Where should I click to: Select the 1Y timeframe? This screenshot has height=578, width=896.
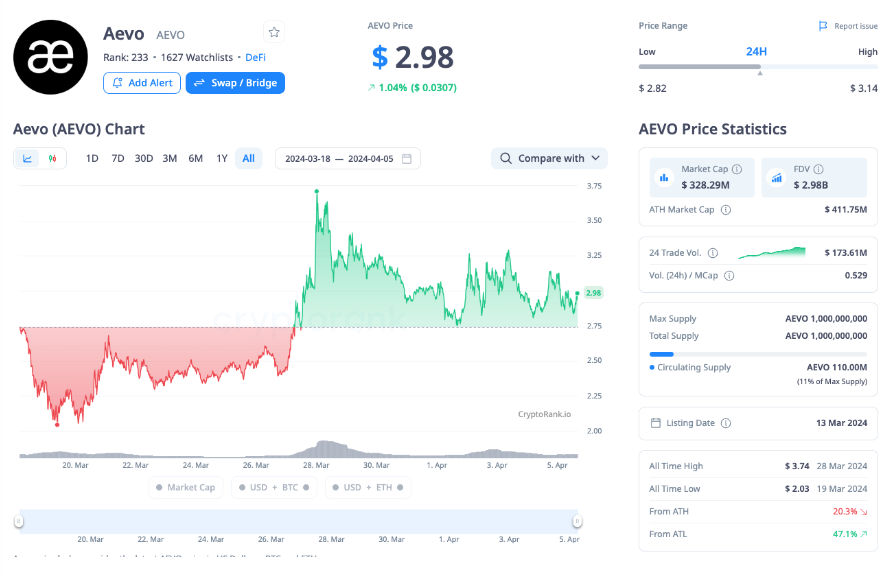[x=222, y=158]
